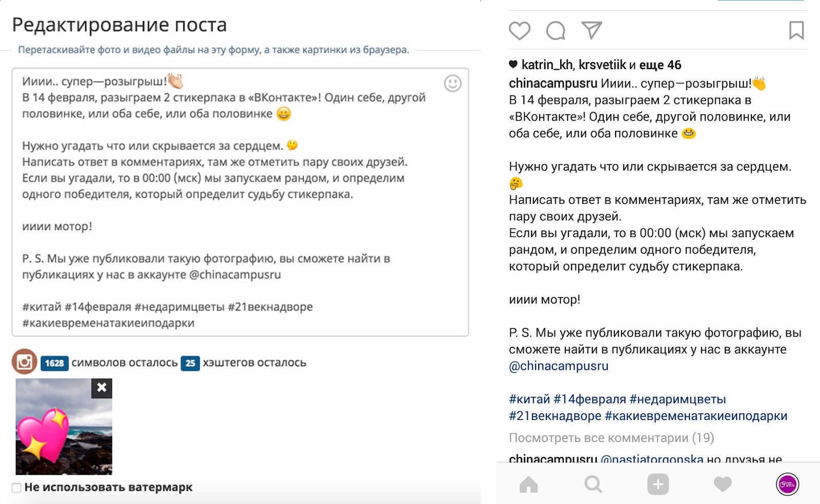Create a new post with the plus icon
The image size is (820, 504).
coord(658,484)
